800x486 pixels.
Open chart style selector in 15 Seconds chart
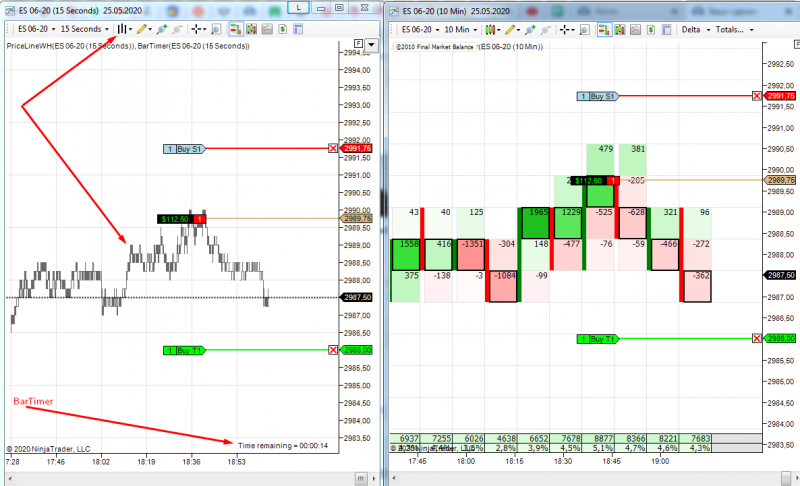(122, 29)
